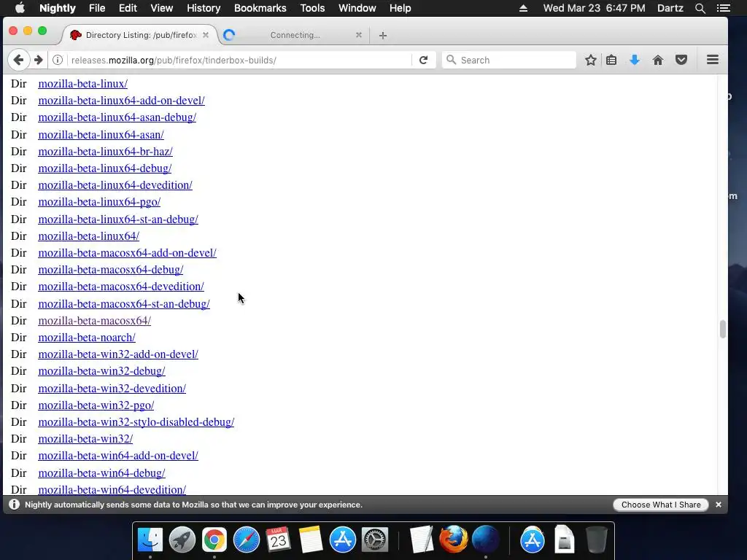Open System Preferences from the Dock

tap(374, 540)
